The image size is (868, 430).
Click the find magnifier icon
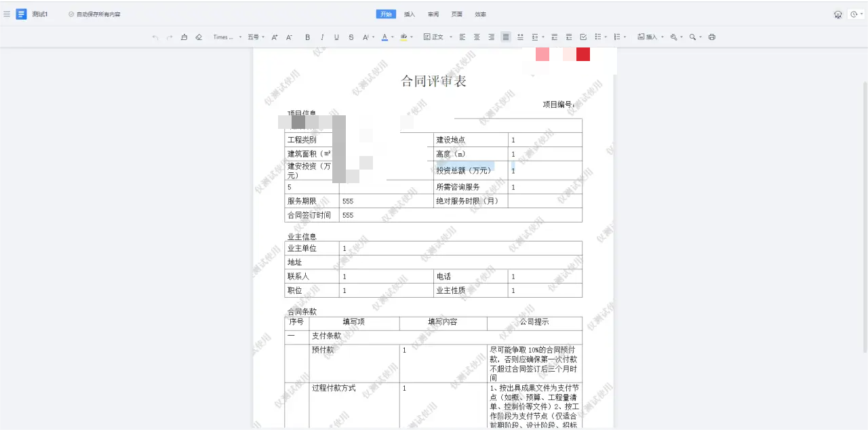pos(692,37)
